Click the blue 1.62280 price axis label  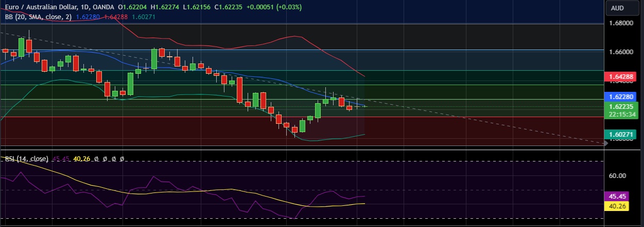click(x=621, y=97)
